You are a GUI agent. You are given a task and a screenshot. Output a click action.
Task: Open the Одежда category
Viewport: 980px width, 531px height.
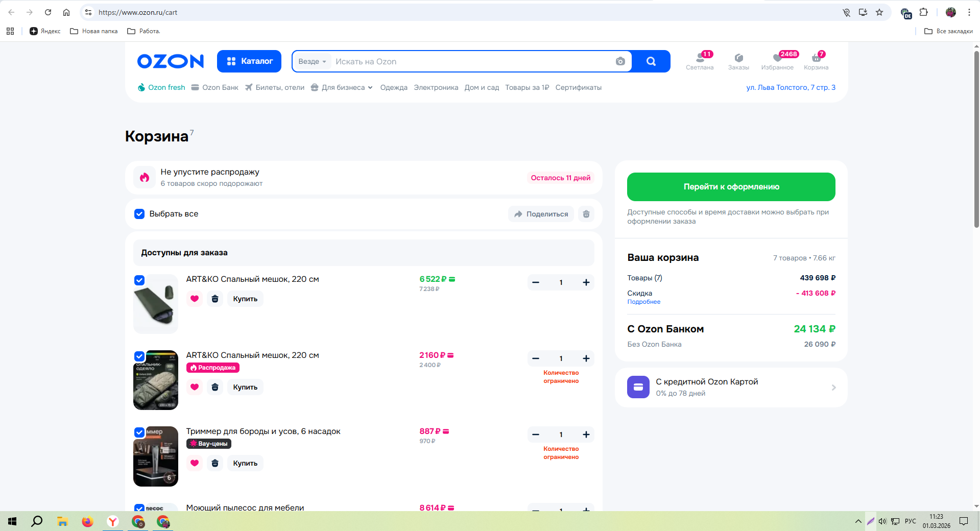[x=394, y=88]
